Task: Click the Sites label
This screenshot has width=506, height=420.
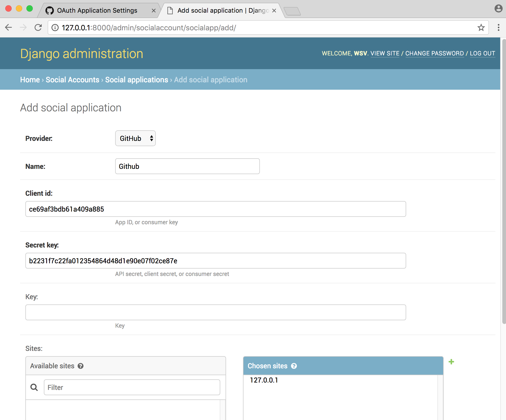Action: click(34, 349)
